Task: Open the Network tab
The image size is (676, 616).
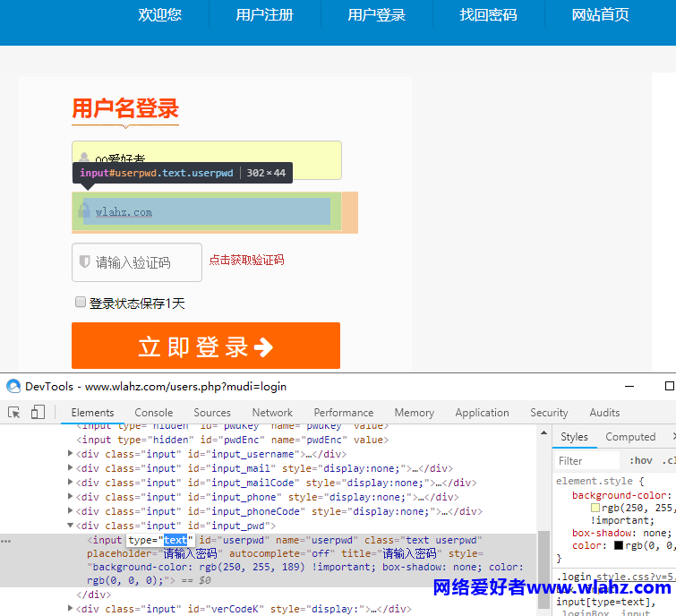Action: (272, 413)
